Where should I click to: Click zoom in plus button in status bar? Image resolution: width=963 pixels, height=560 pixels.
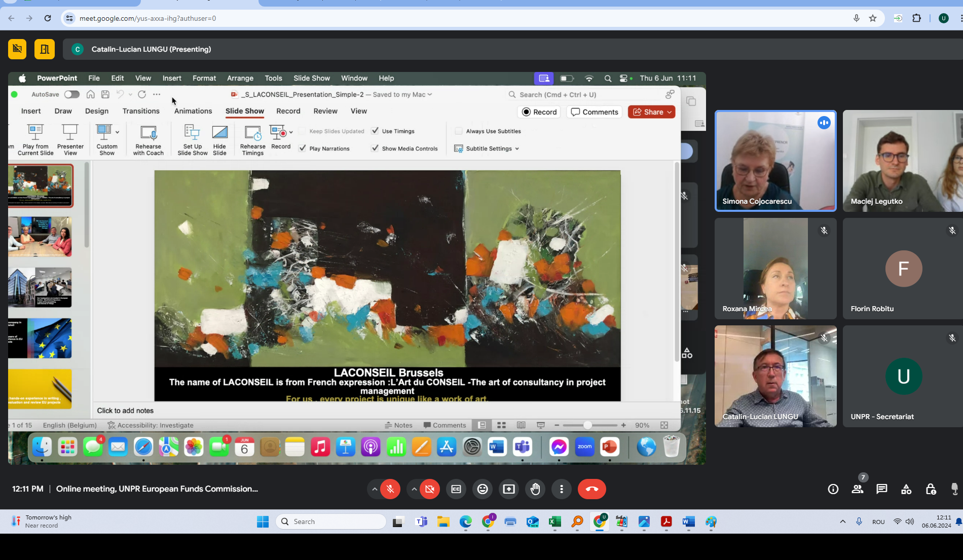pyautogui.click(x=623, y=425)
